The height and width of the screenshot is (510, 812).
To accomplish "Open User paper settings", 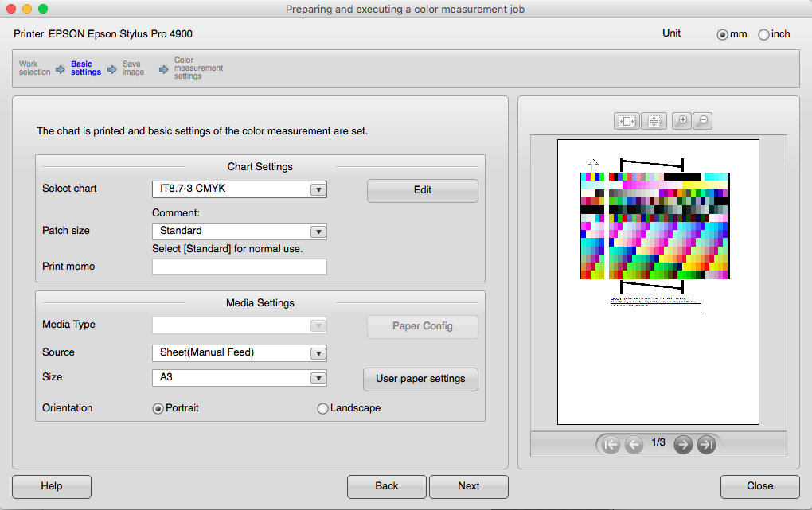I will point(420,379).
